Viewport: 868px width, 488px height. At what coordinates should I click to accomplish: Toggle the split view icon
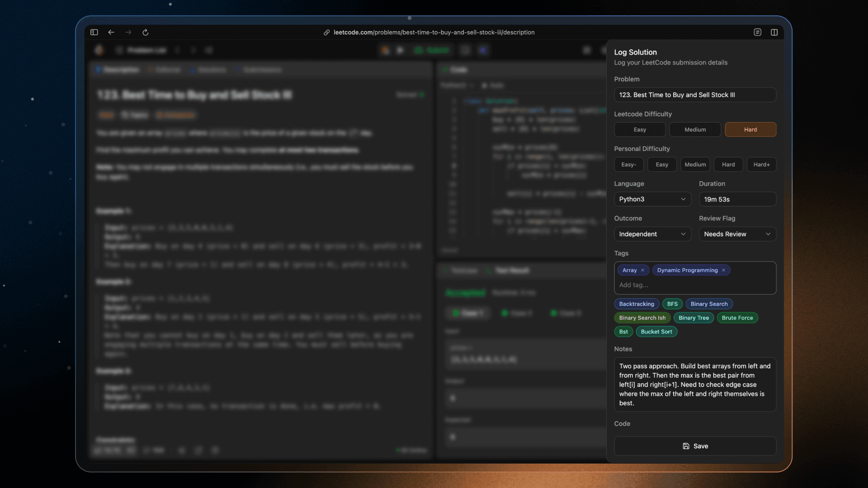[774, 32]
